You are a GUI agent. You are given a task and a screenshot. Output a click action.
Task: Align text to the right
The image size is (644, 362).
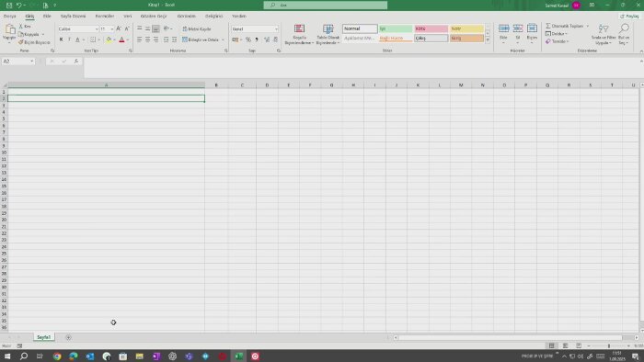155,40
